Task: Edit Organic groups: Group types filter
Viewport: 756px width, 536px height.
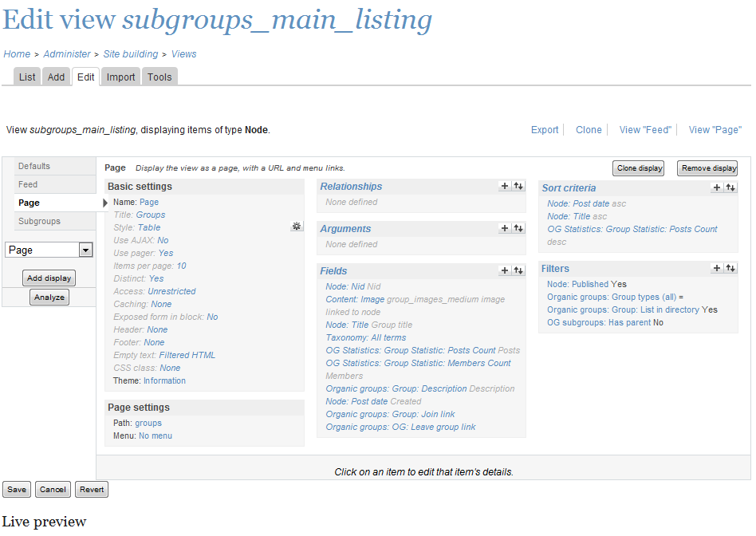Action: (612, 297)
